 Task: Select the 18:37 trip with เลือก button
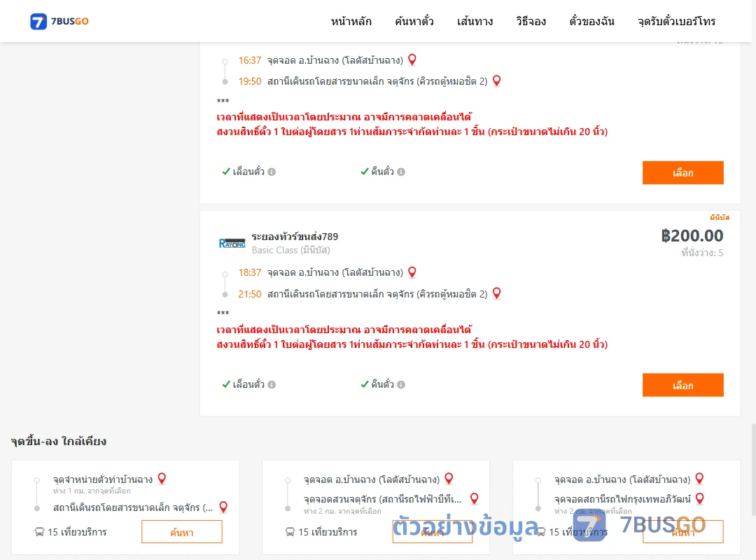point(682,385)
